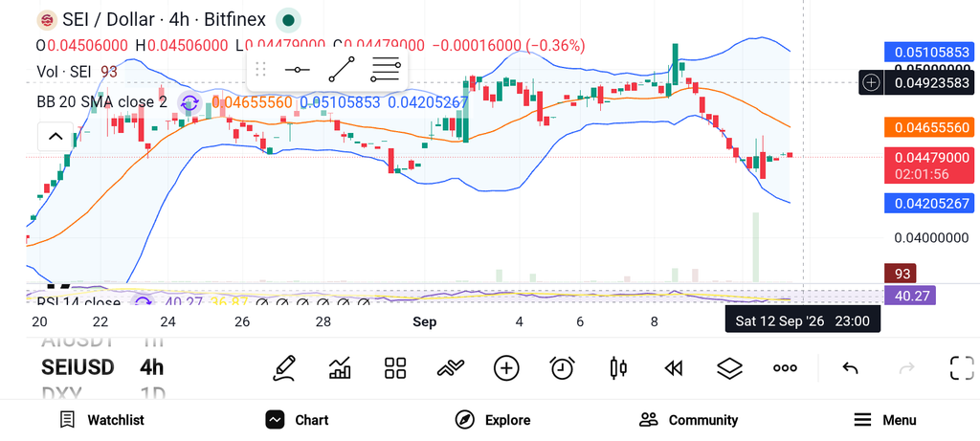Choose the trend line drawing tool

coord(342,69)
